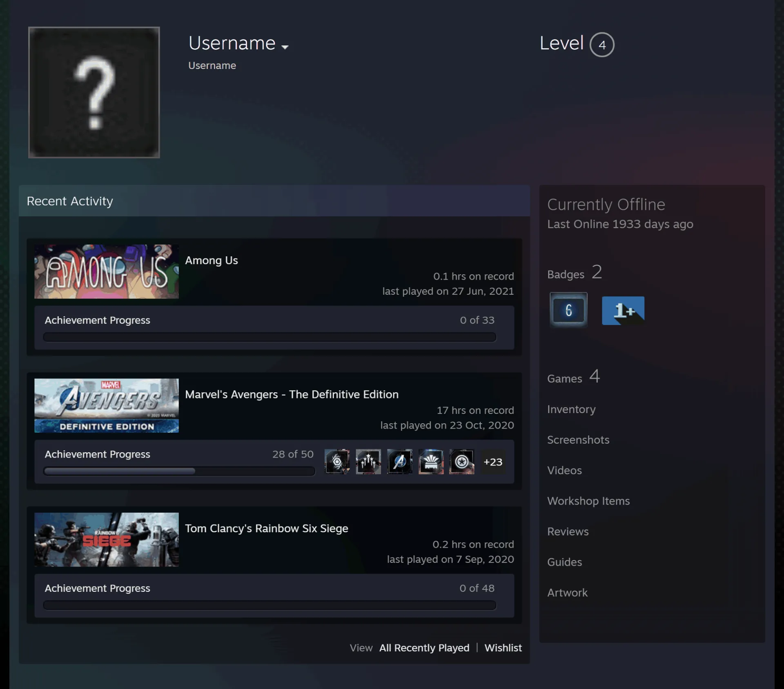
Task: Click the 1+ community badge icon
Action: (623, 311)
